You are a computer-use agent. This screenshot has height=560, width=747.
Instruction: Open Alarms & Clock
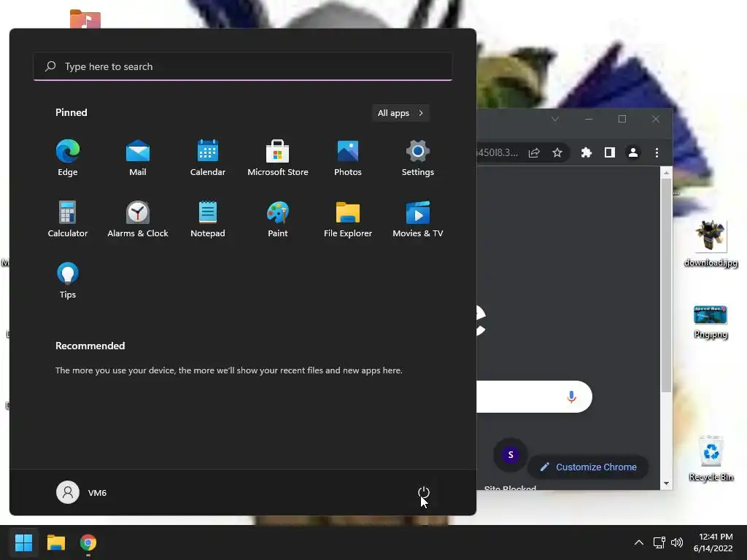pyautogui.click(x=138, y=219)
